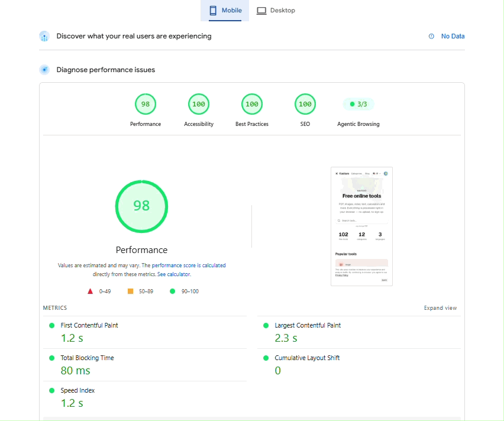
Task: Click the green circle 90–100 legend icon
Action: point(172,291)
